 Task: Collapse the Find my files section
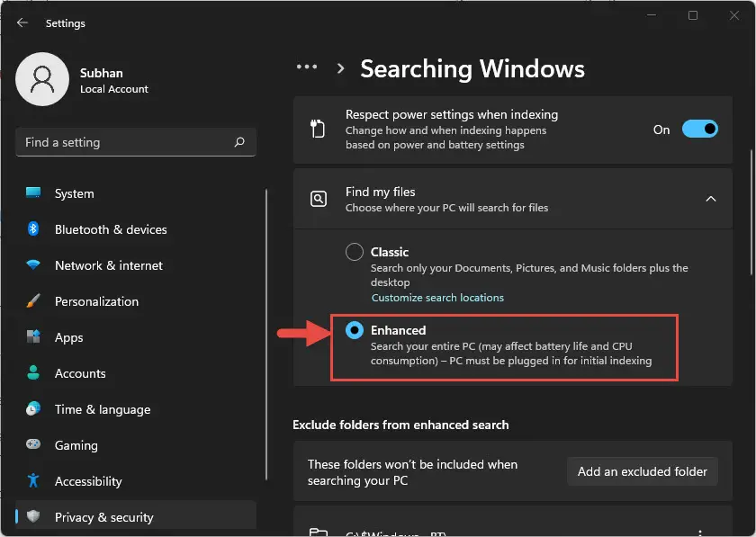[x=711, y=199]
